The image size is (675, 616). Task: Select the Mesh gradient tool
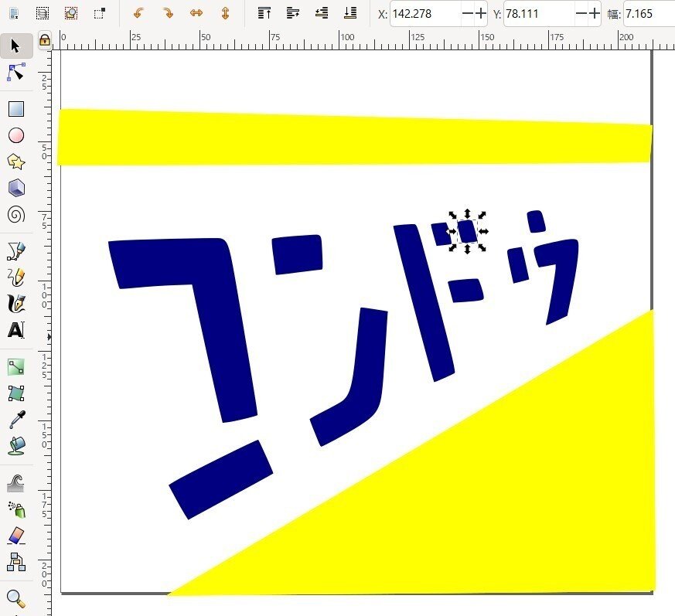coord(16,393)
